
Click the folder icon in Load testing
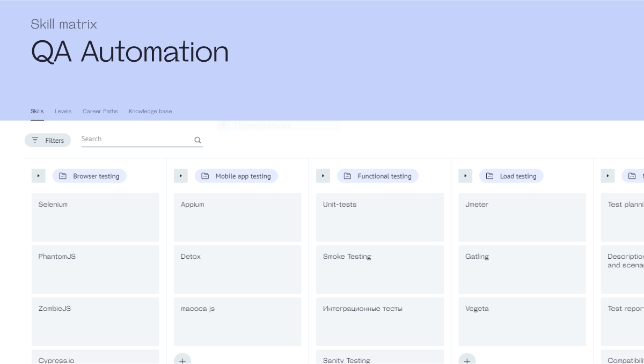(x=489, y=176)
